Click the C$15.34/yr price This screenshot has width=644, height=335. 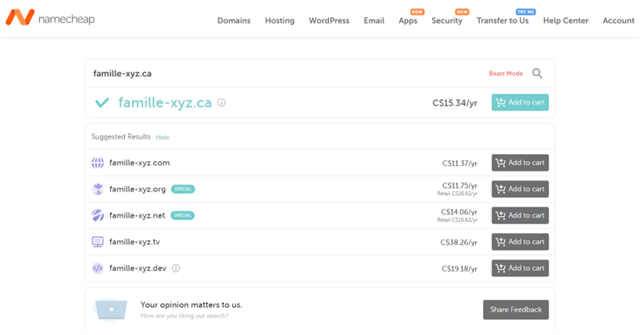click(x=455, y=103)
